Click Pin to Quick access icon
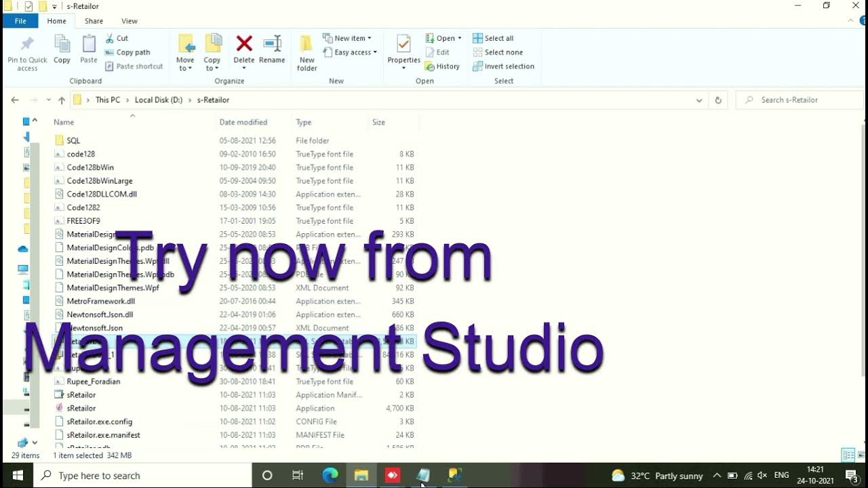The width and height of the screenshot is (868, 488). pyautogui.click(x=27, y=45)
